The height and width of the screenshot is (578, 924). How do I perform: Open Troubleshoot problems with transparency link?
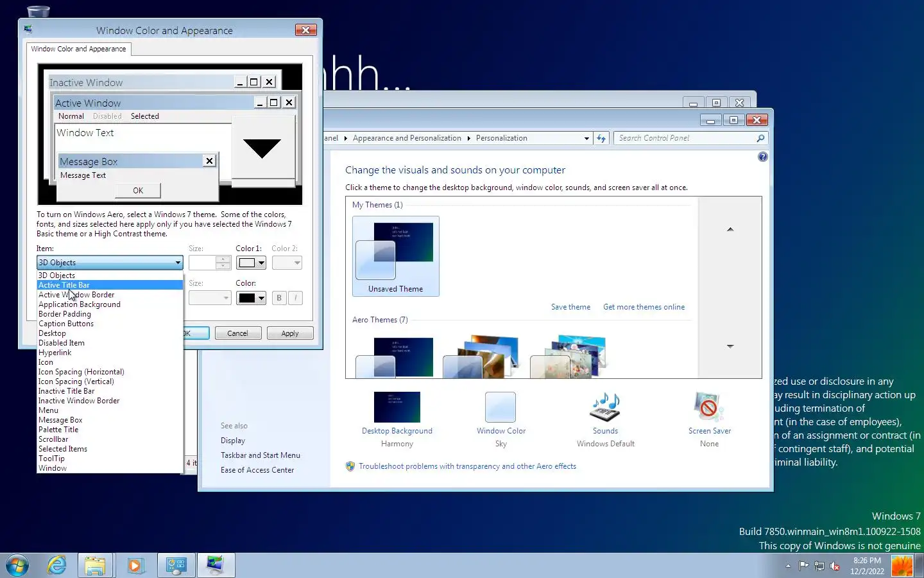(x=467, y=466)
